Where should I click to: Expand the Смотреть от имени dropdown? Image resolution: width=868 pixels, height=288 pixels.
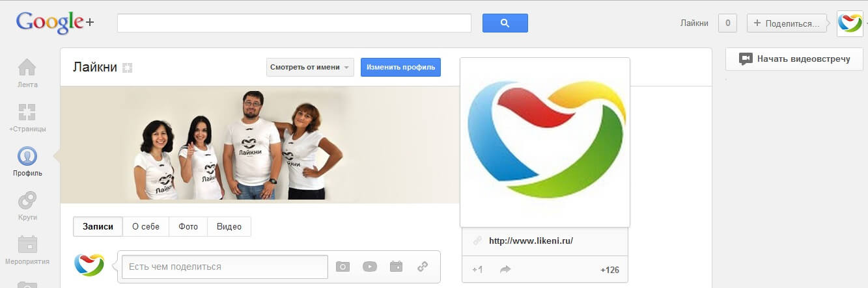[x=310, y=67]
